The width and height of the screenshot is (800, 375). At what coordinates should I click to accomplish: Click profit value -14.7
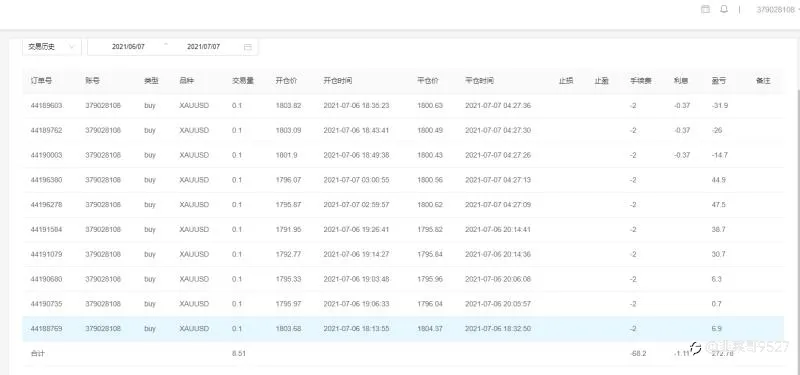tap(719, 155)
